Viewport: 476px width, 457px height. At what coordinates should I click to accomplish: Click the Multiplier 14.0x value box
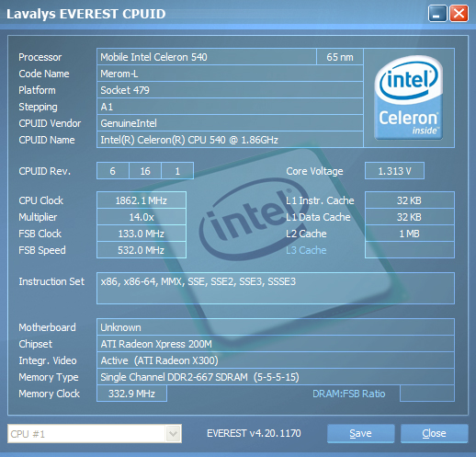[142, 217]
